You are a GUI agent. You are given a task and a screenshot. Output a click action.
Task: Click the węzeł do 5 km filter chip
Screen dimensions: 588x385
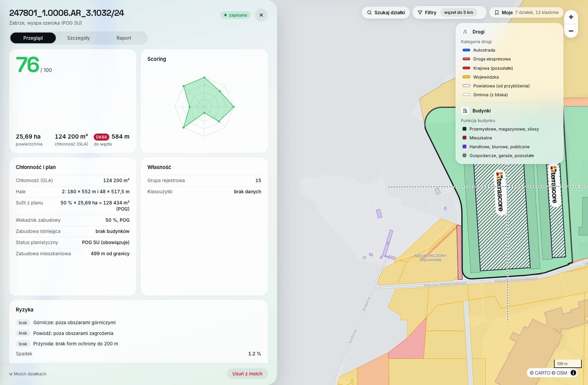tap(459, 12)
